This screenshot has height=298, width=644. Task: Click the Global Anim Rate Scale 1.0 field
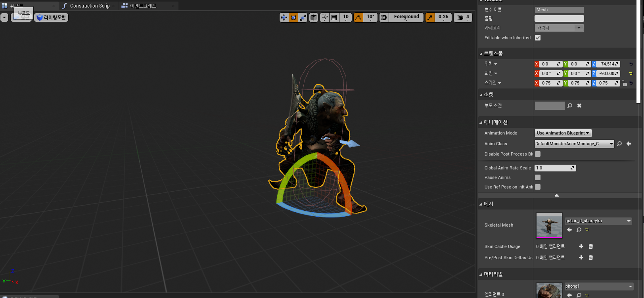click(x=555, y=168)
